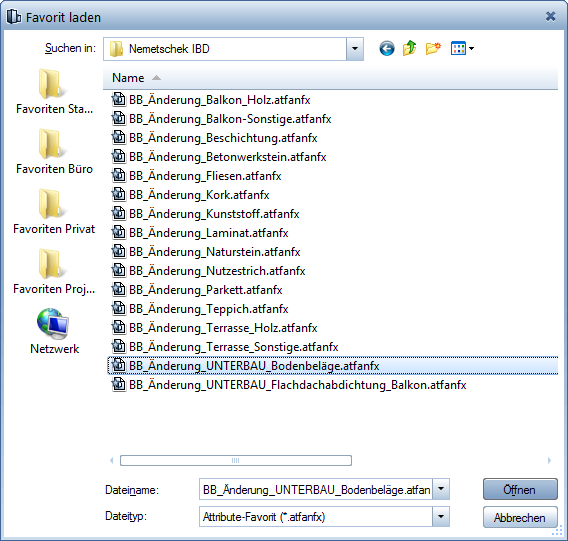
Task: Create a new folder
Action: point(433,49)
